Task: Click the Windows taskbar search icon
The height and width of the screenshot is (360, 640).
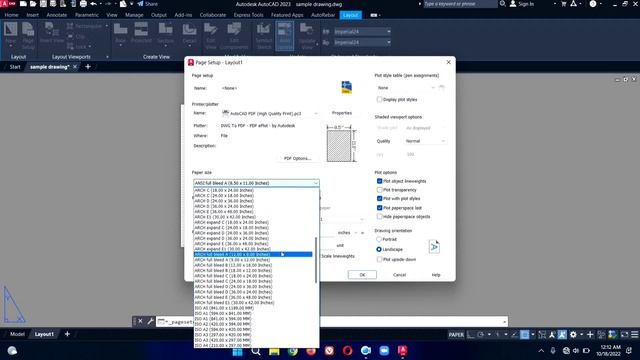Action: 256,351
